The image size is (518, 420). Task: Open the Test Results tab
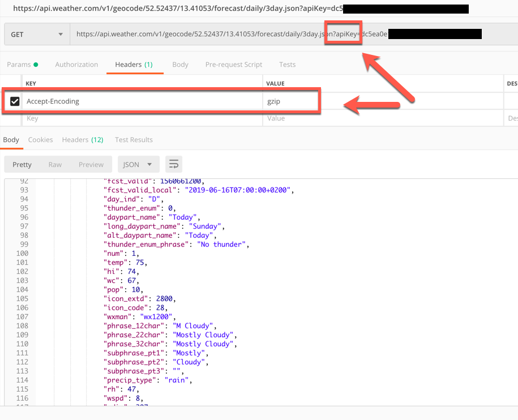[134, 140]
